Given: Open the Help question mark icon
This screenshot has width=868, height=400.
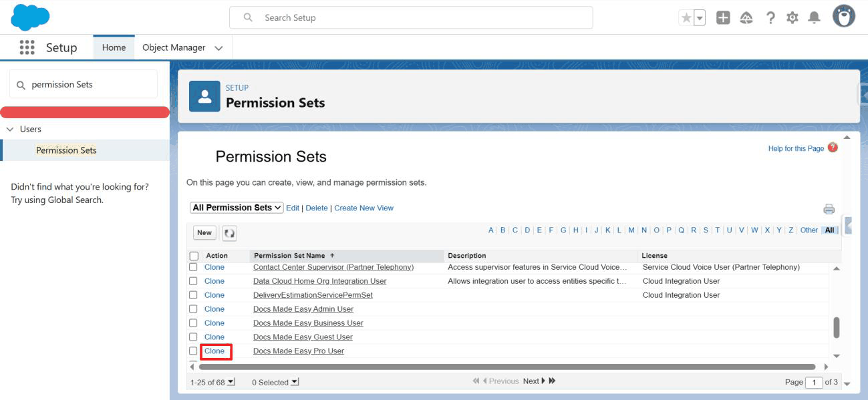Looking at the screenshot, I should coord(770,18).
